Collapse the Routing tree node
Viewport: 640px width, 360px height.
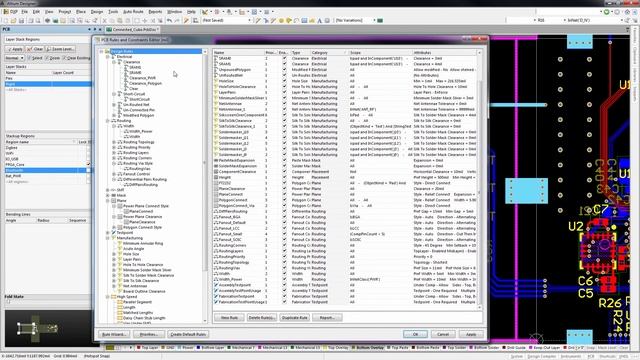[108, 121]
